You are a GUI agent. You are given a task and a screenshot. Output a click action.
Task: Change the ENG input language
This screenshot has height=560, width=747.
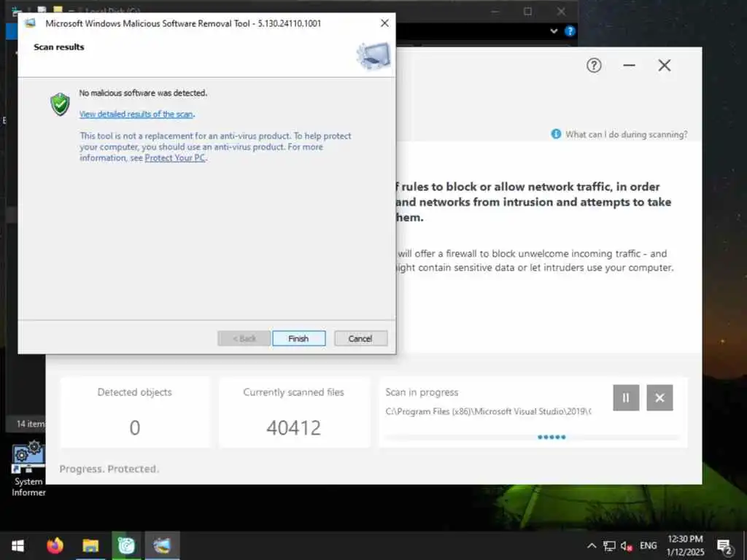pos(648,545)
